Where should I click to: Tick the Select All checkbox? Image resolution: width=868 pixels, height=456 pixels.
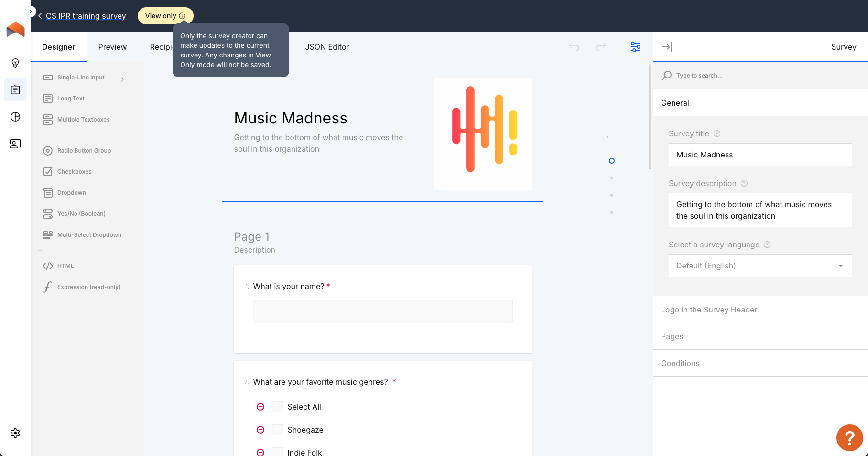(x=278, y=407)
